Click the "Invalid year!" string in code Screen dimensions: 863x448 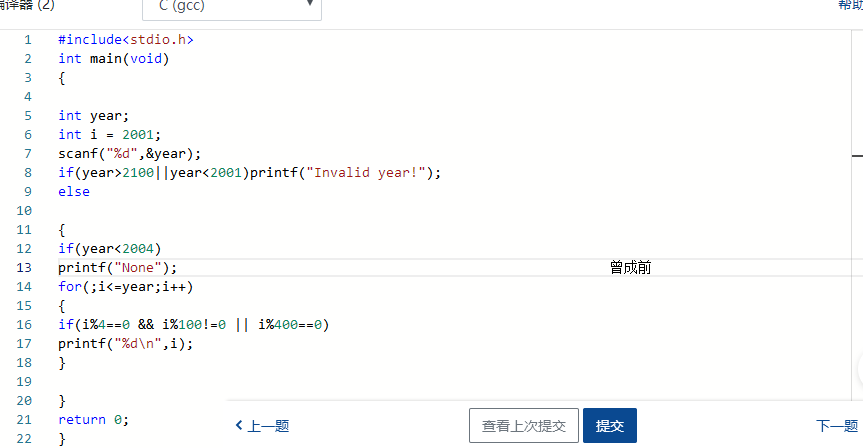[x=370, y=172]
